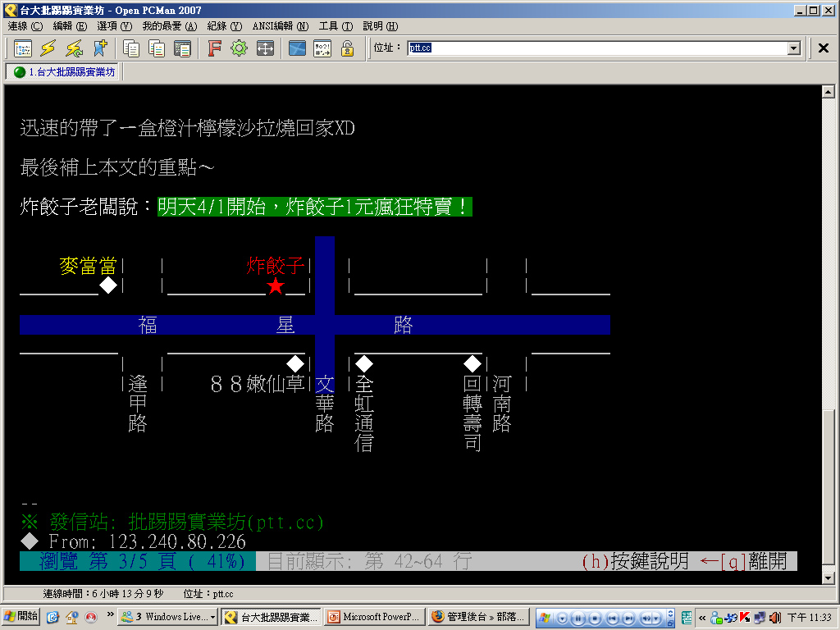Open the Windows 開始 Start button
The width and height of the screenshot is (840, 630).
click(21, 617)
